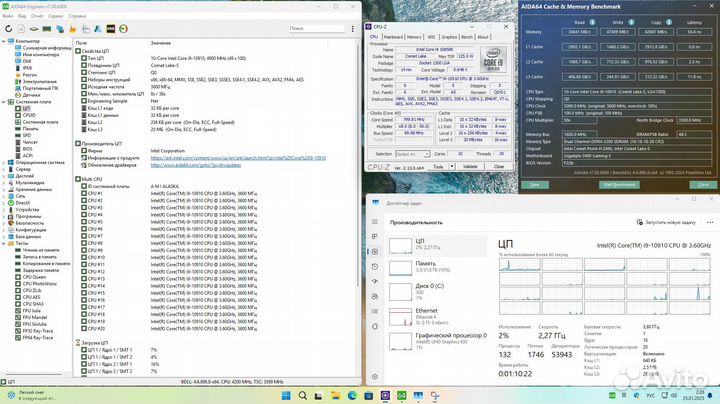Open Task Manager settings gear icon
Image resolution: width=720 pixels, height=404 pixels.
375,376
